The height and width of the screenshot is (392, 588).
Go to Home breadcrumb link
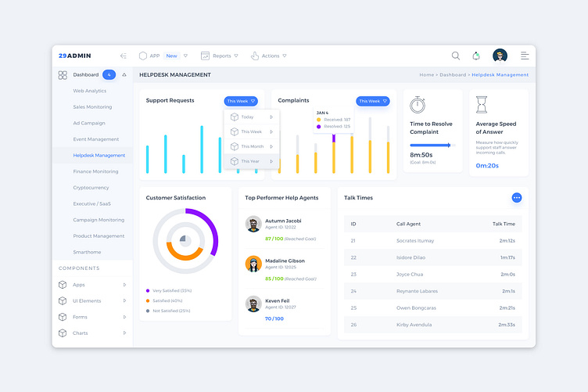point(426,75)
